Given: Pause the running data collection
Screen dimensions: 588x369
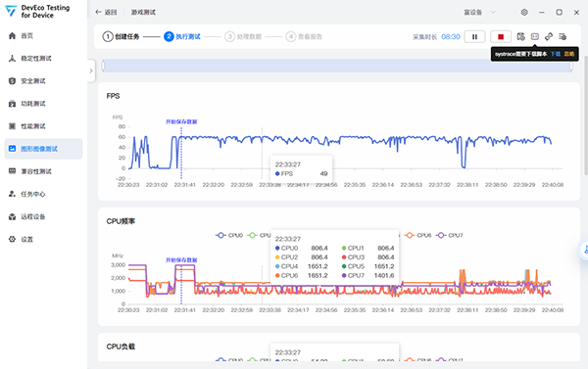Looking at the screenshot, I should [x=474, y=37].
